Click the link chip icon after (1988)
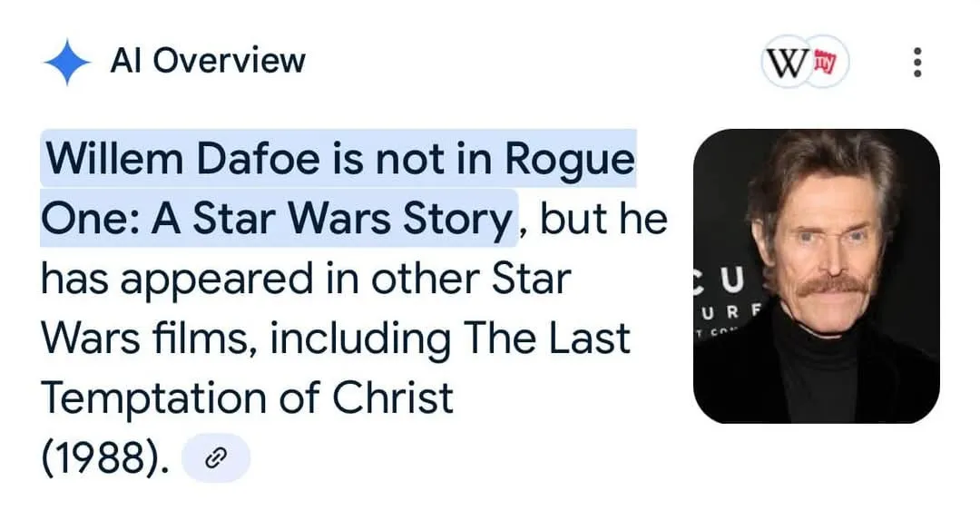This screenshot has width=980, height=530. tap(216, 460)
